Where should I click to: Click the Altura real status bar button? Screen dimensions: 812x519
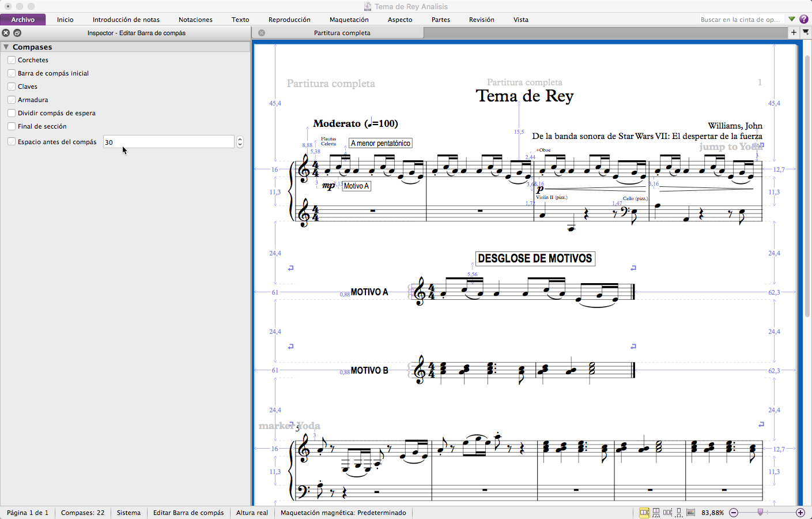pos(252,513)
